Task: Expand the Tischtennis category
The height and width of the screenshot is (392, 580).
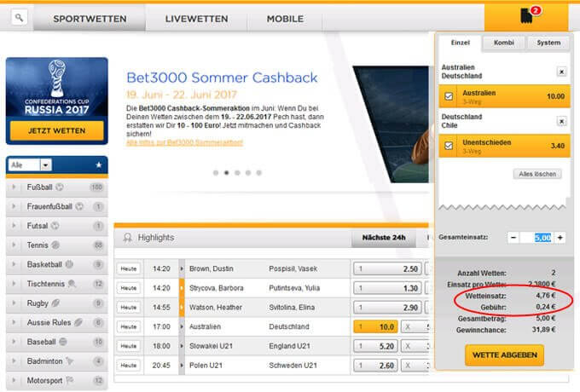Action: click(x=14, y=284)
